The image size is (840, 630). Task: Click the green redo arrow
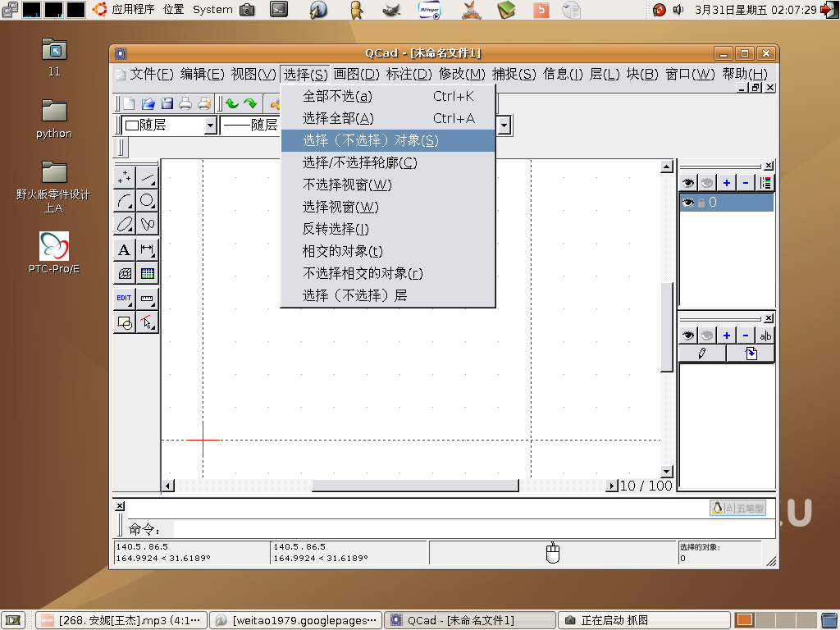pyautogui.click(x=250, y=103)
